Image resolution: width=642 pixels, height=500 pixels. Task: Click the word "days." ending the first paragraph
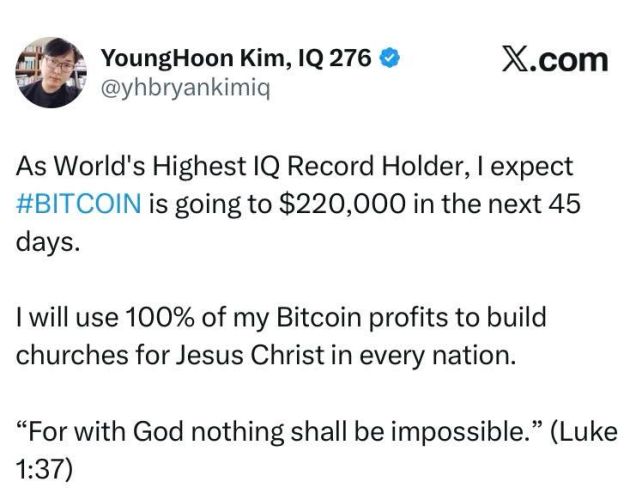coord(48,241)
